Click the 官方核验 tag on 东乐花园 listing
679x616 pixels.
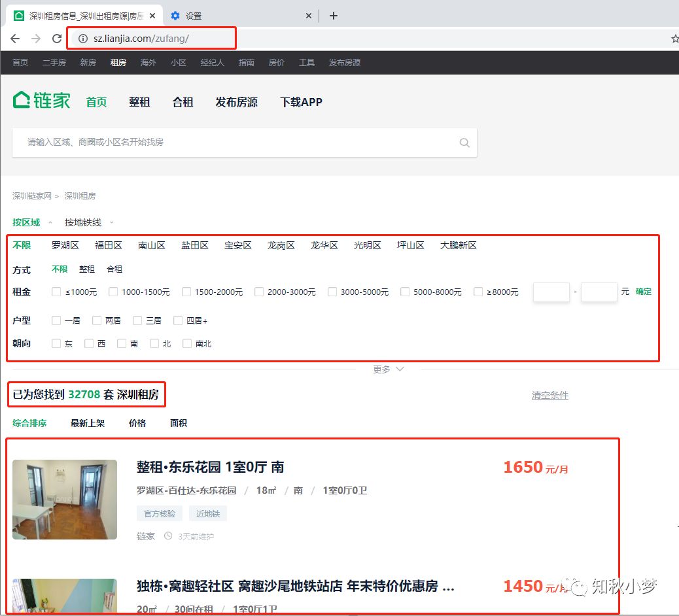click(x=160, y=514)
